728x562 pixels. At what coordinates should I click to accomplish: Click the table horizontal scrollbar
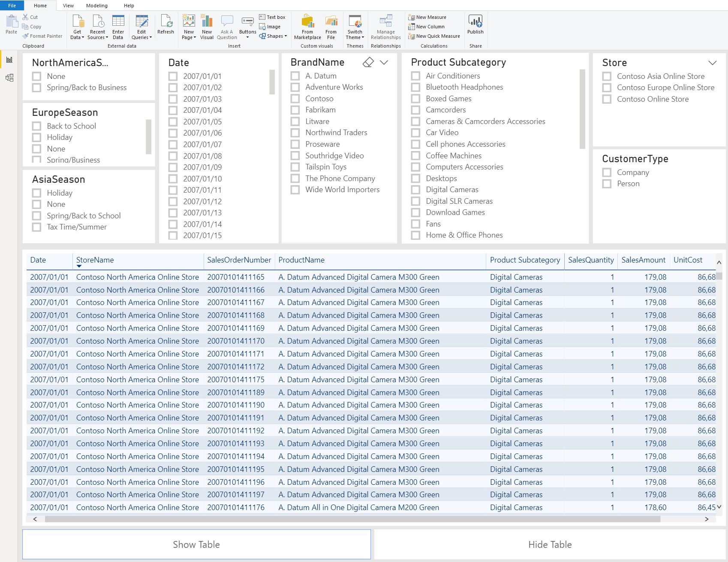[352, 519]
